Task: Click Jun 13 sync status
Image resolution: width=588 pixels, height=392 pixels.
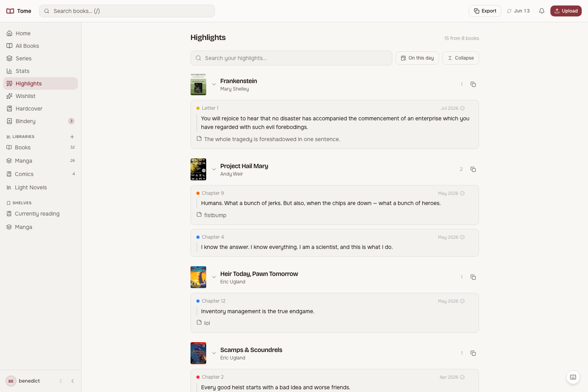Action: [518, 11]
